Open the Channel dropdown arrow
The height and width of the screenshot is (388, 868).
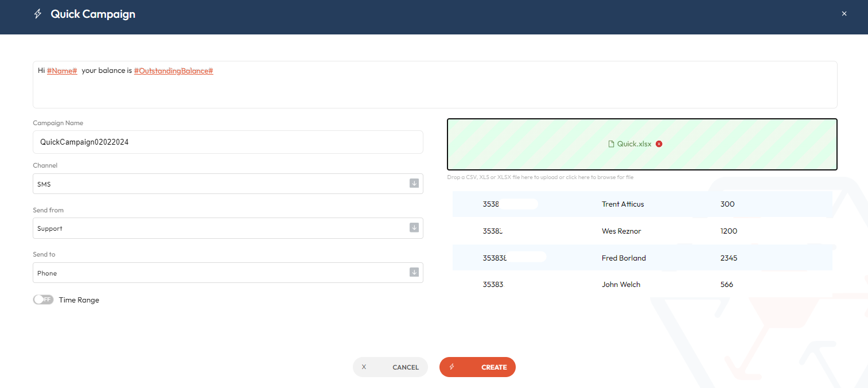click(x=414, y=184)
